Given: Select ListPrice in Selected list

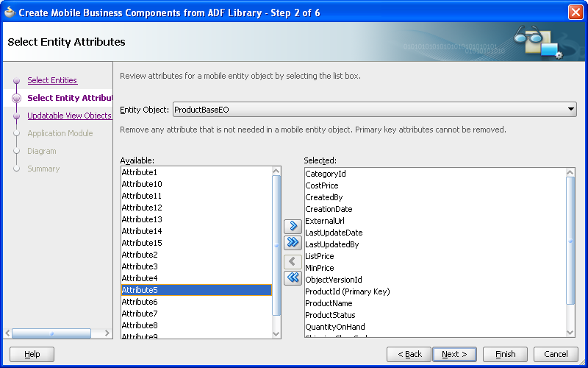Looking at the screenshot, I should [x=435, y=256].
